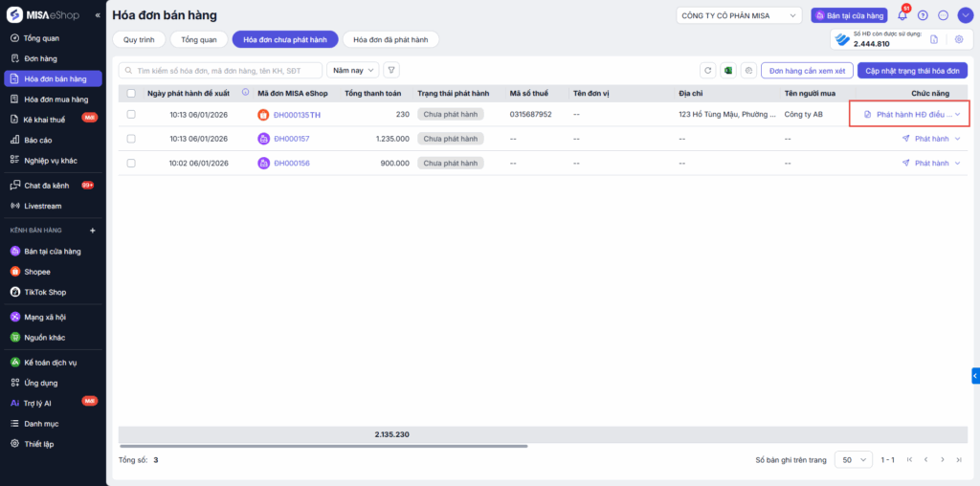Open the page size 50 dropdown

coord(853,460)
